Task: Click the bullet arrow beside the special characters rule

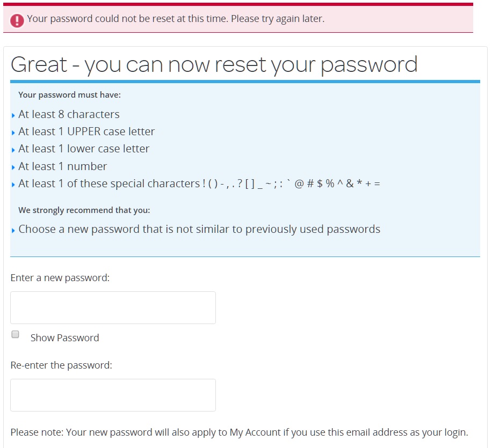Action: click(13, 185)
